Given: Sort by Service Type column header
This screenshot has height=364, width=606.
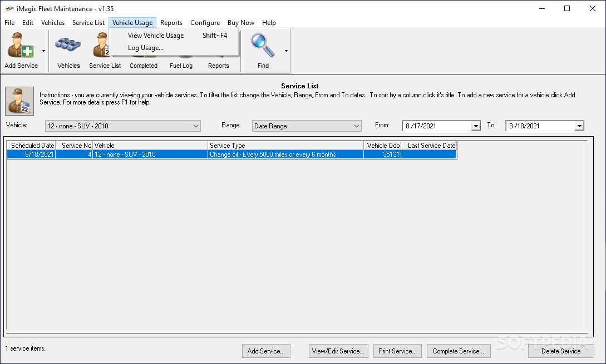Looking at the screenshot, I should [x=285, y=146].
